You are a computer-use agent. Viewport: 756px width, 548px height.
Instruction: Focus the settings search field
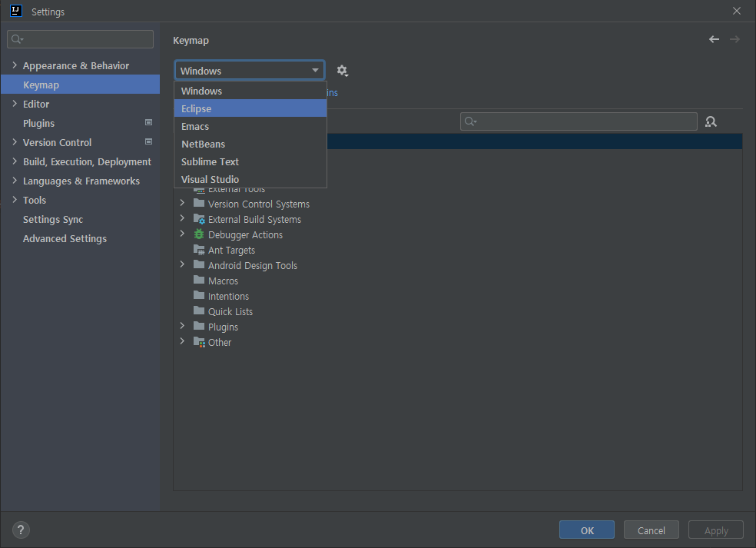tap(80, 39)
